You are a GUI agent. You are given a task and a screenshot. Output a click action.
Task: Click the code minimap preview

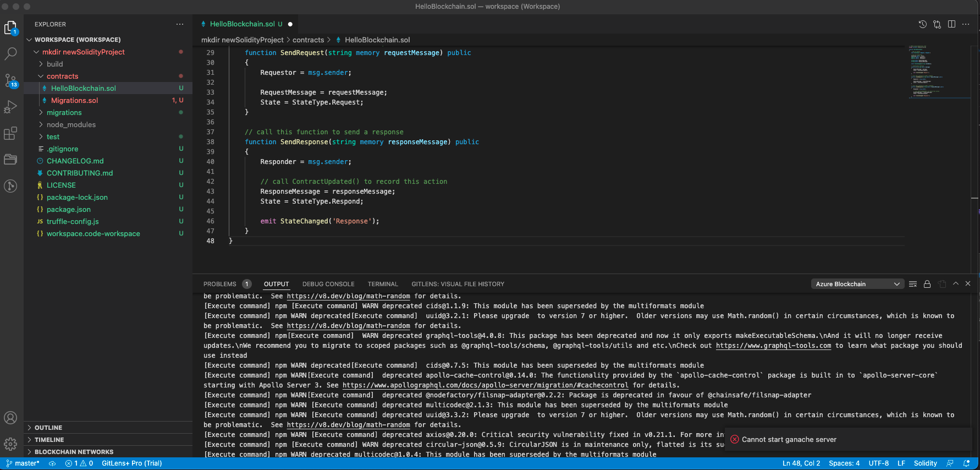939,72
